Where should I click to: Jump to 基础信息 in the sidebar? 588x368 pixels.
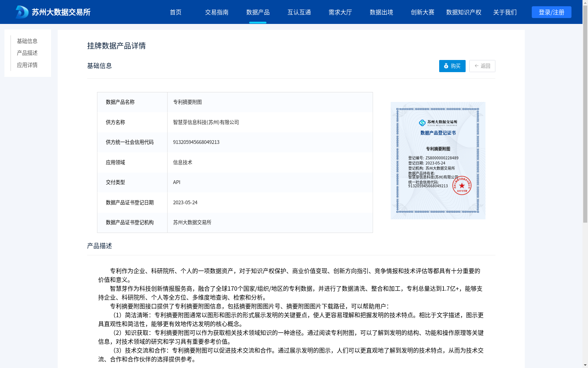coord(27,41)
